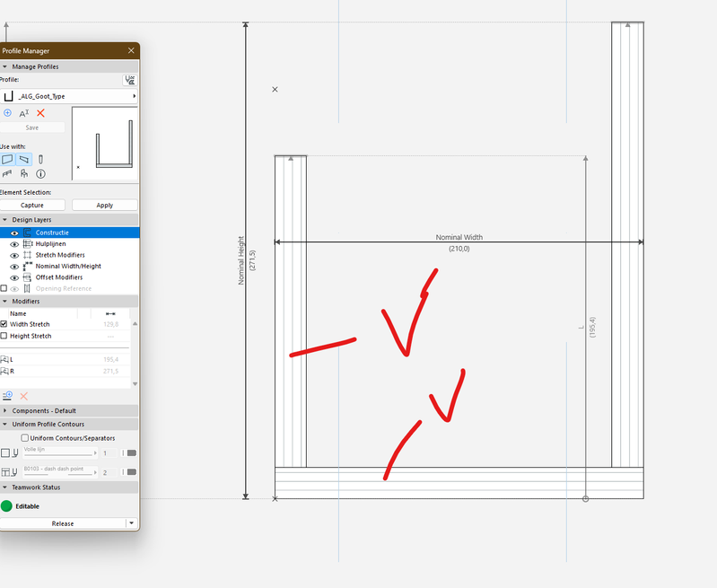The height and width of the screenshot is (588, 717).
Task: Click the Capture button
Action: [x=32, y=205]
